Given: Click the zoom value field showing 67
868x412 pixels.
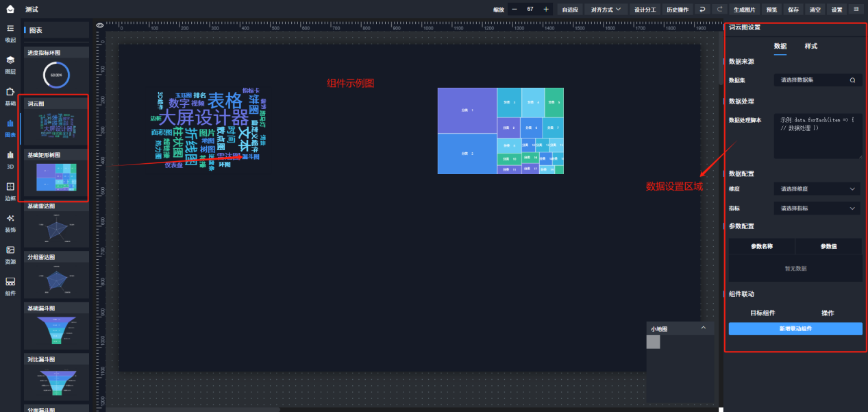Looking at the screenshot, I should click(530, 10).
